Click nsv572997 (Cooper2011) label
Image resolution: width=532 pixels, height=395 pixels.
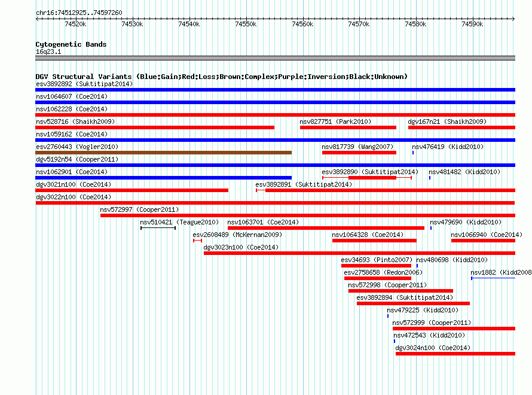click(139, 209)
